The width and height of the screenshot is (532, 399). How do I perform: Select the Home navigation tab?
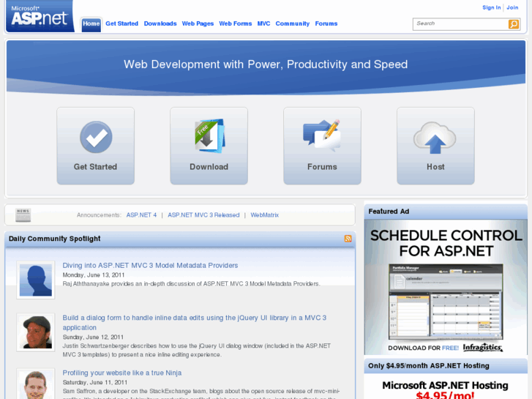tap(91, 23)
